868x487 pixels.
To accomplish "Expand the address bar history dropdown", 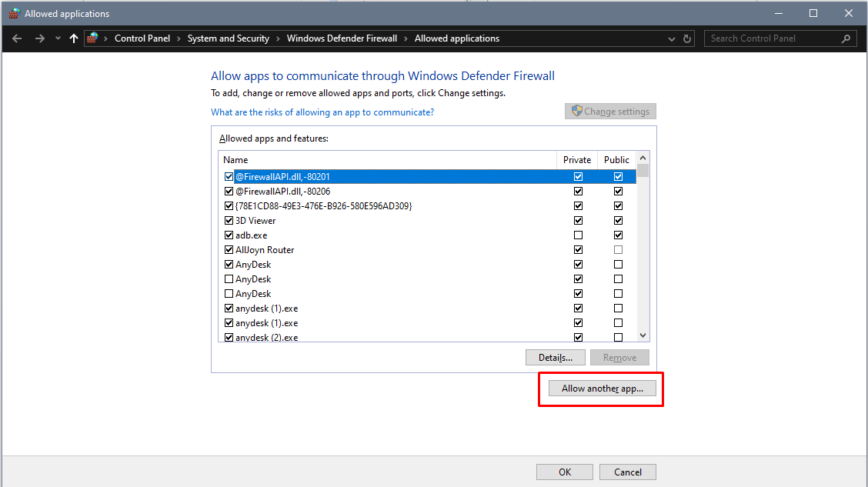I will click(x=672, y=38).
